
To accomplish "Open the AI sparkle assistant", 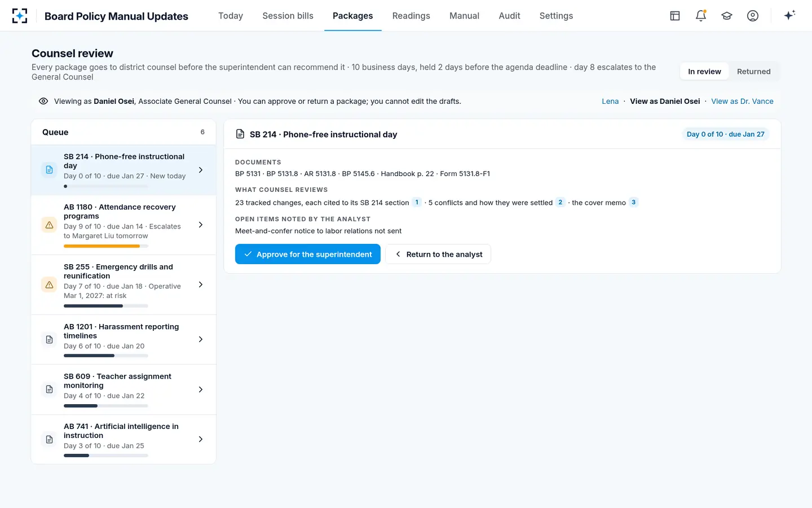I will coord(789,15).
